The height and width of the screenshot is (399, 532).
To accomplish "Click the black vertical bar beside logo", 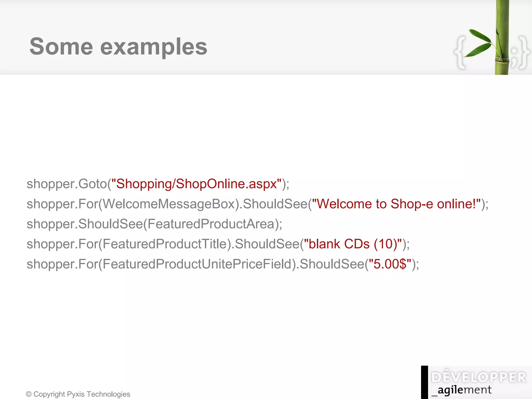I will (x=424, y=382).
